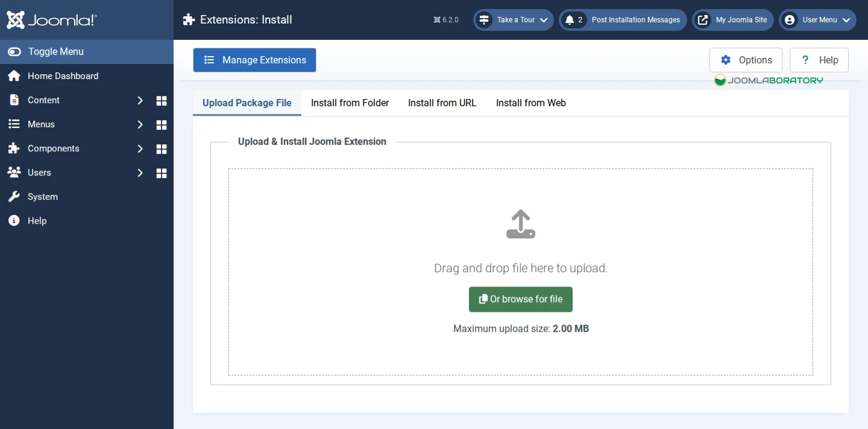This screenshot has width=868, height=429.
Task: Expand the Components submenu chevron
Action: 140,148
